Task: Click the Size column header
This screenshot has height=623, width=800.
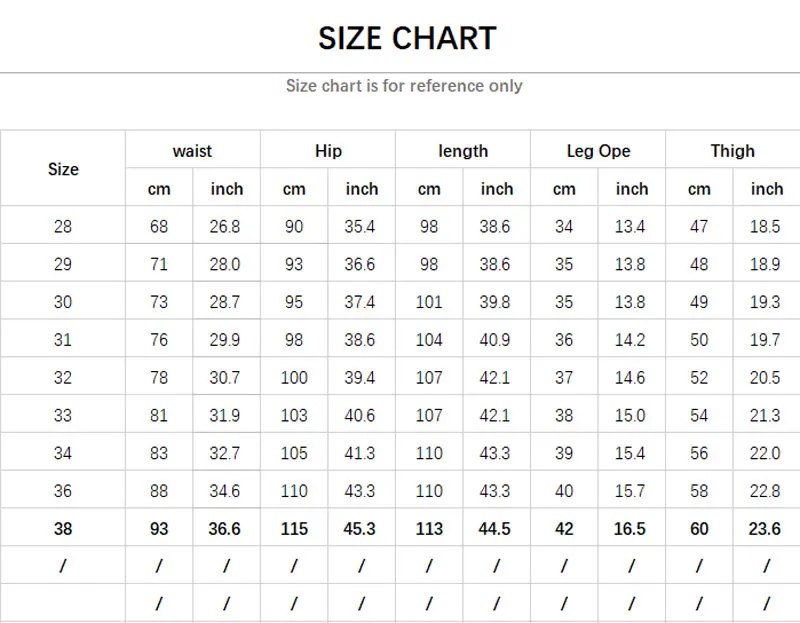Action: point(63,169)
